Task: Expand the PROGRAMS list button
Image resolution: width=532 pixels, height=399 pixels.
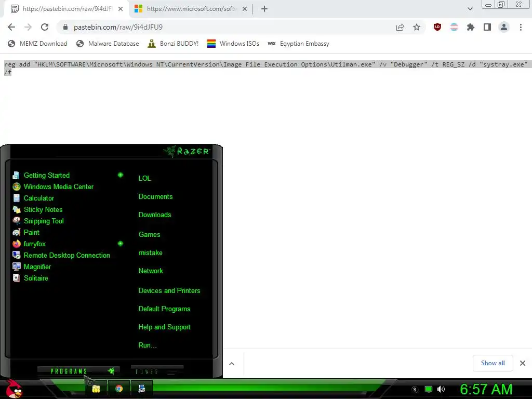Action: coord(78,371)
